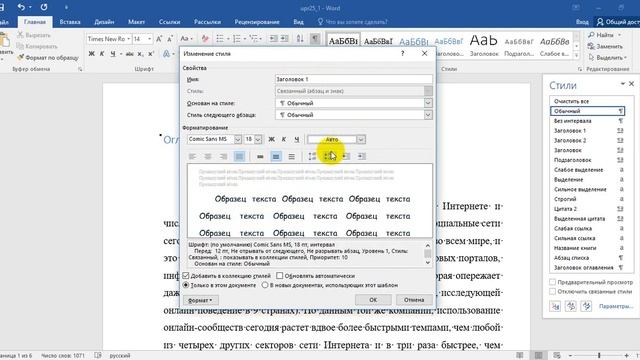640x360 pixels.
Task: Open the Вставка ribbon tab
Action: click(70, 22)
